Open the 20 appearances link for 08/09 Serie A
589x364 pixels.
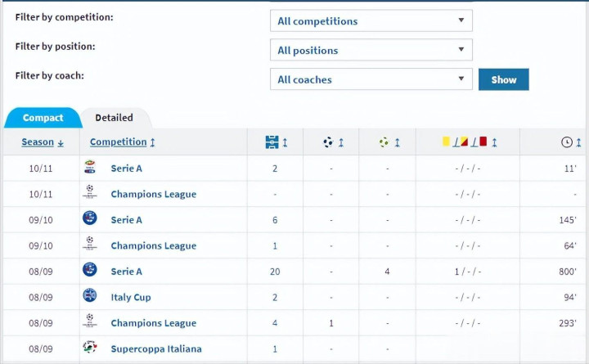click(x=275, y=272)
